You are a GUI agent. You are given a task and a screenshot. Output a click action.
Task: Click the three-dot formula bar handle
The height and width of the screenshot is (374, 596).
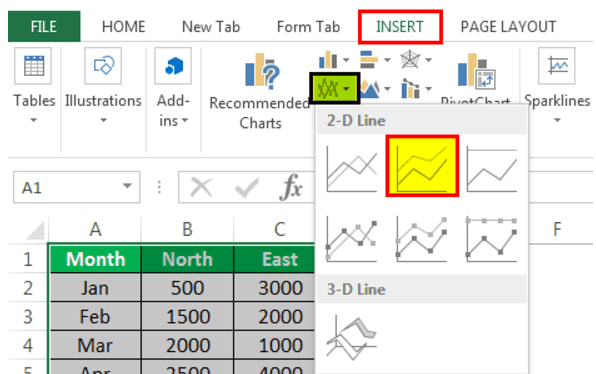(159, 187)
